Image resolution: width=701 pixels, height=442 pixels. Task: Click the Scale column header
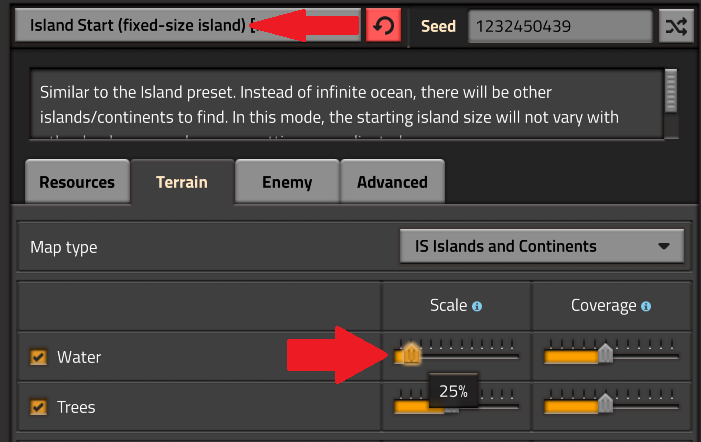[456, 306]
